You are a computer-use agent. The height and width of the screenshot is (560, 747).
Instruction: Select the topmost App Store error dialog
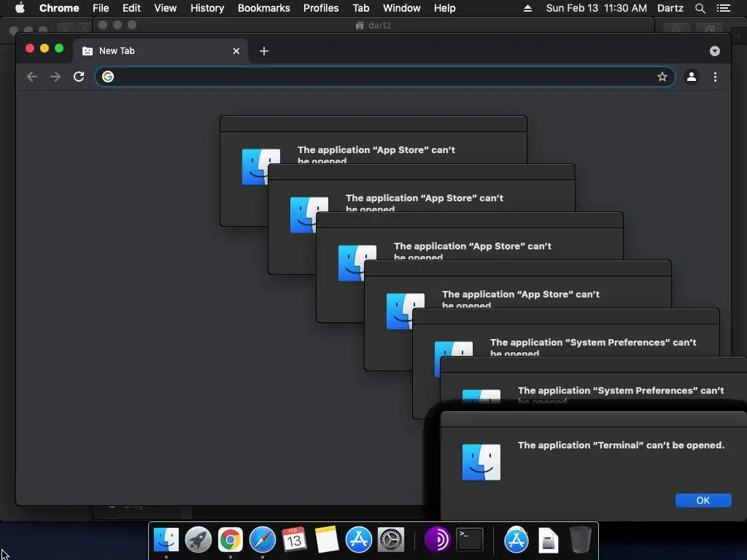373,124
